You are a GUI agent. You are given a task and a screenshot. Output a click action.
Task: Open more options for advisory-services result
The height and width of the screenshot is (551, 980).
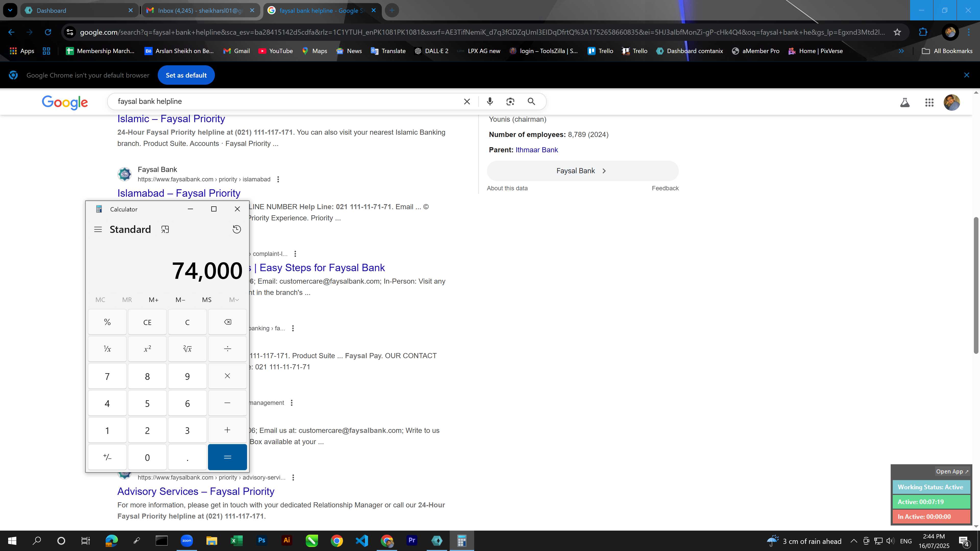pyautogui.click(x=293, y=477)
